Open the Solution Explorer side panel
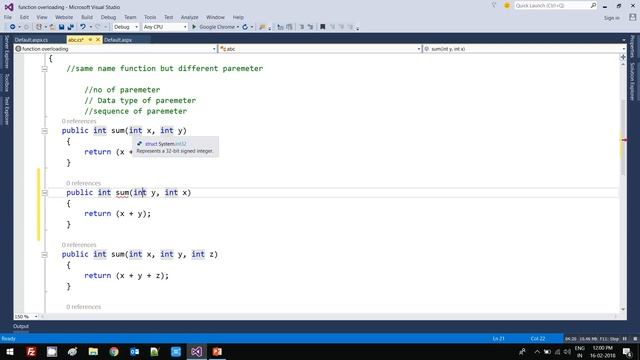The height and width of the screenshot is (360, 640). tap(632, 82)
